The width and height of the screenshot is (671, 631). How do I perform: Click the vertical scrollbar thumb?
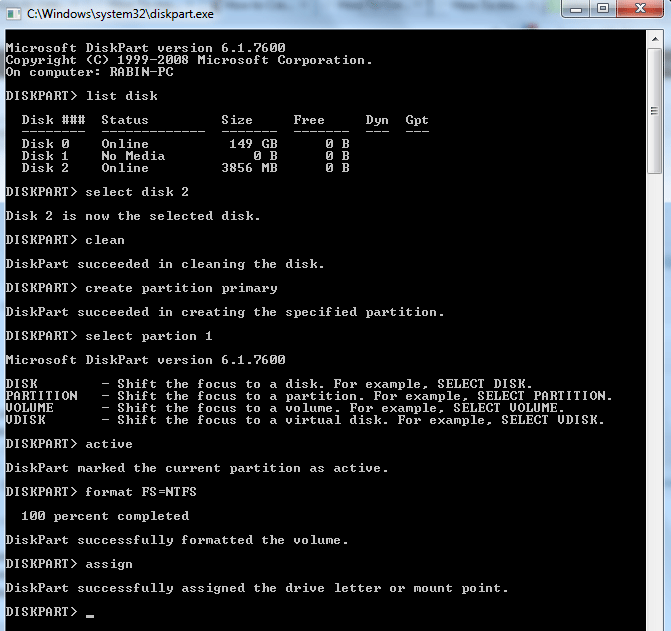[x=655, y=111]
